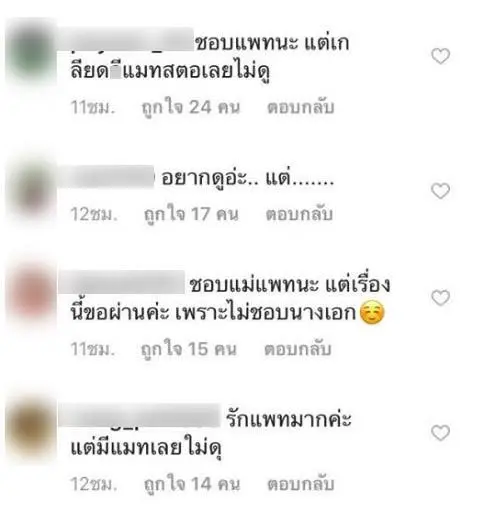
Task: Tap heart on comment with 15 likes
Action: click(440, 297)
